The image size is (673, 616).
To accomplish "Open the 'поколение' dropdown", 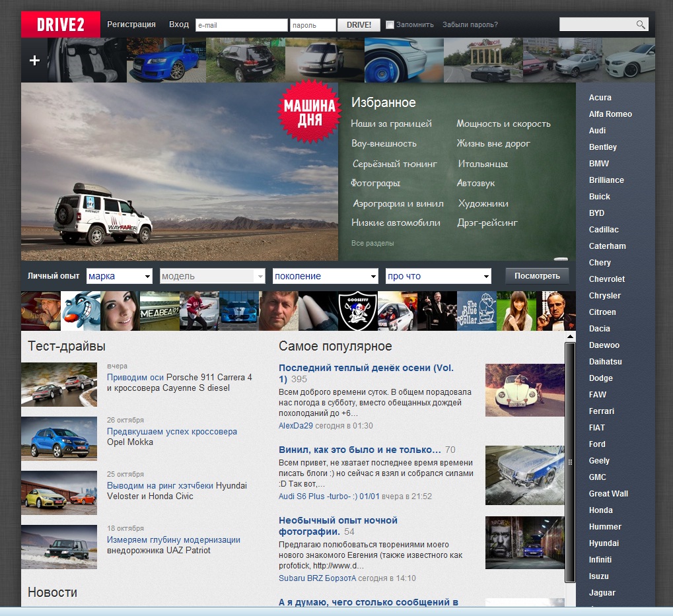I will 325,276.
